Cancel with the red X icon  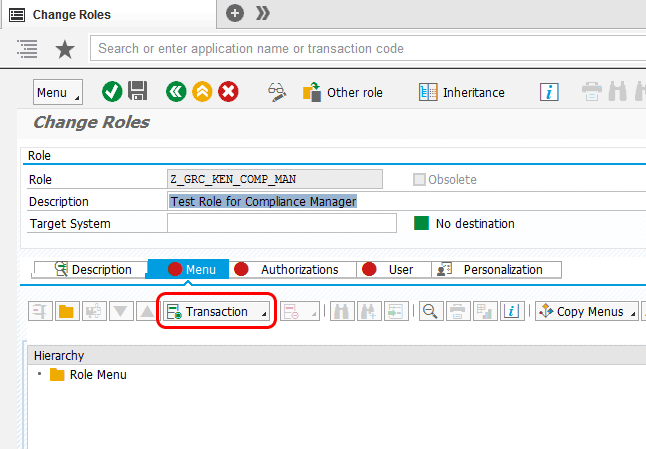pyautogui.click(x=228, y=91)
